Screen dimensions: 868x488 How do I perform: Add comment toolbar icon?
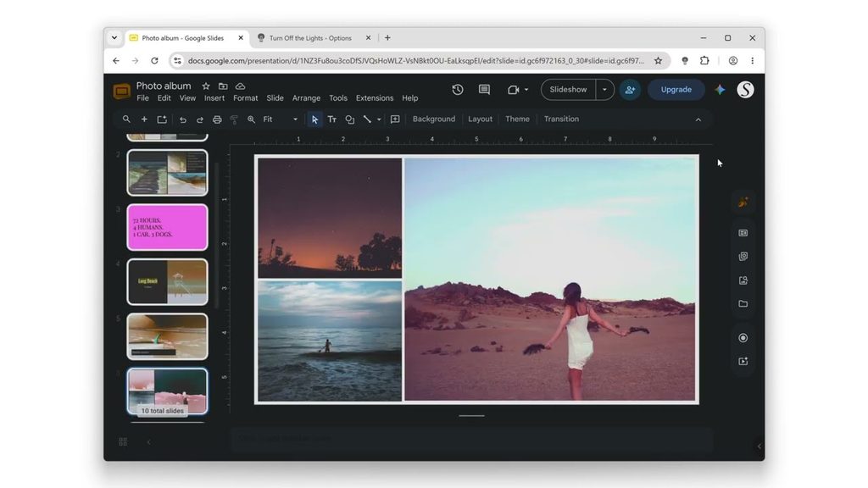click(395, 119)
